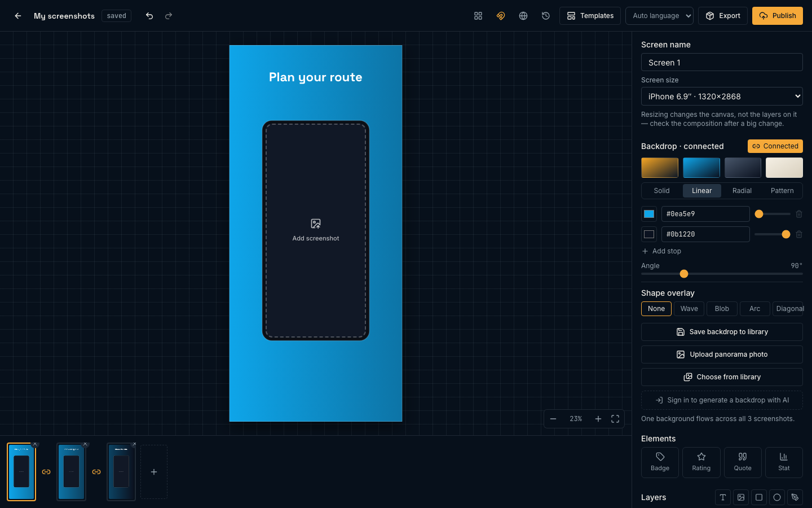Viewport: 812px width, 508px height.
Task: Select the third screen thumbnail
Action: [121, 472]
